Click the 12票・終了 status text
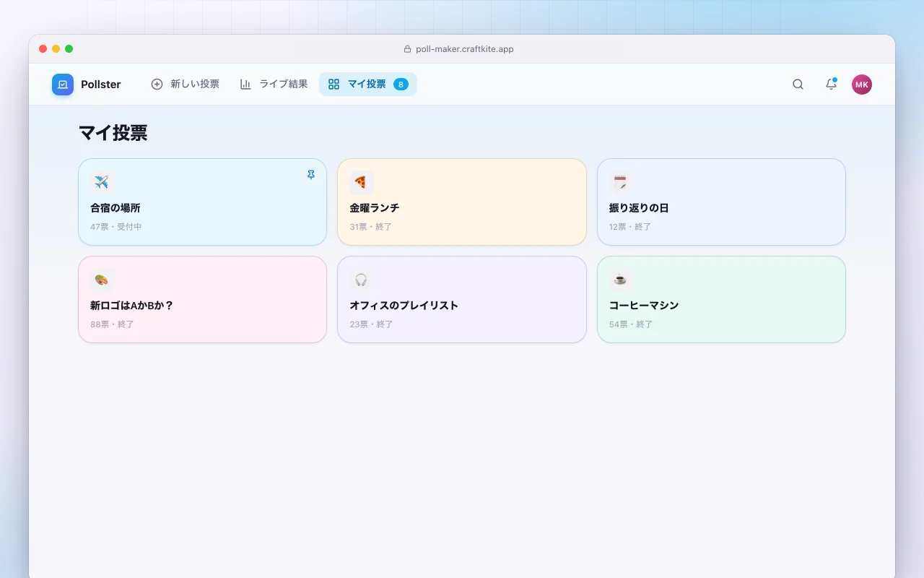The width and height of the screenshot is (924, 578). click(x=630, y=227)
